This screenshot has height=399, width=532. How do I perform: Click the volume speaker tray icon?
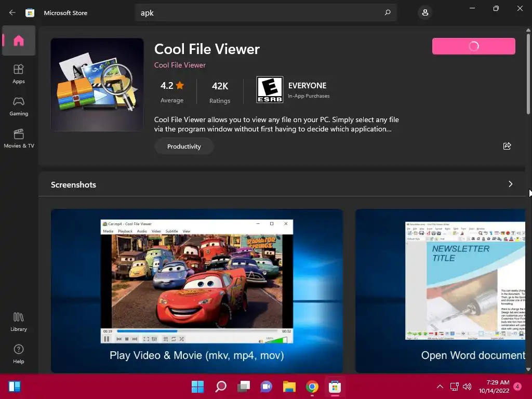pos(467,387)
